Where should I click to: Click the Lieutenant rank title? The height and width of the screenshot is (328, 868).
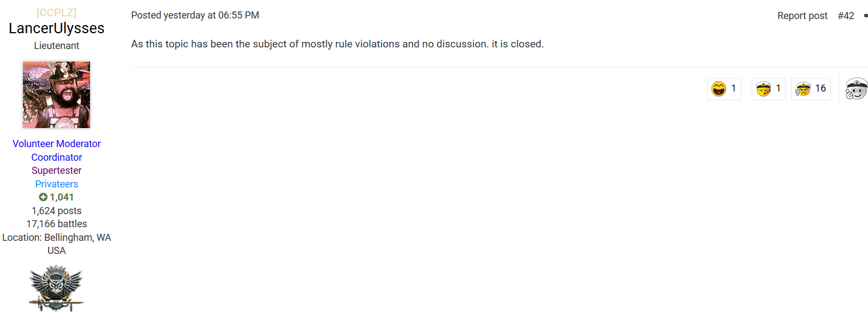coord(56,46)
